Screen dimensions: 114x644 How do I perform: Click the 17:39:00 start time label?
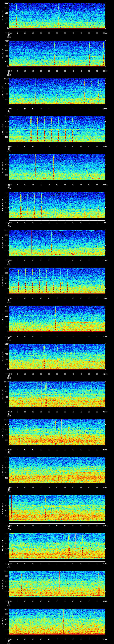click(9, 336)
